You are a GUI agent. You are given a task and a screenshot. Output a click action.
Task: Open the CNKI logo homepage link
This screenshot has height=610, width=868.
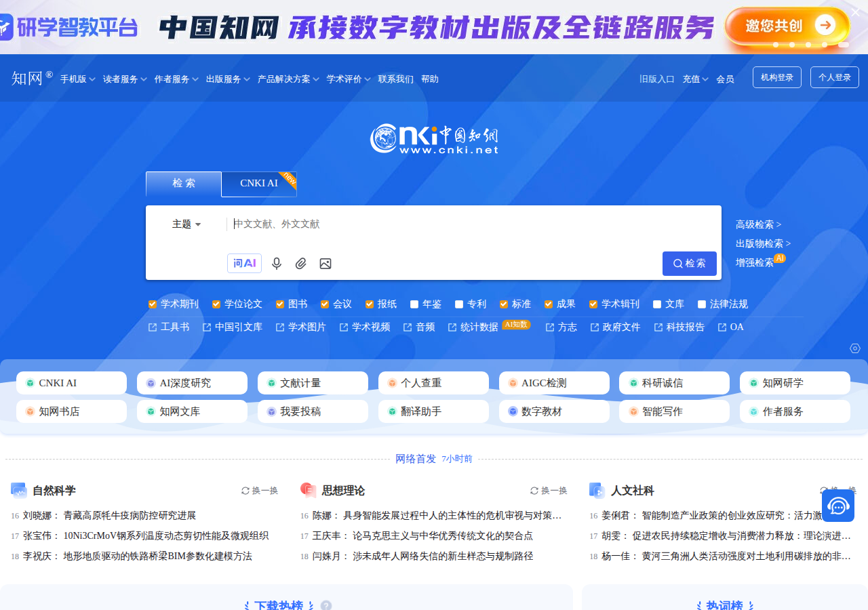pyautogui.click(x=434, y=139)
